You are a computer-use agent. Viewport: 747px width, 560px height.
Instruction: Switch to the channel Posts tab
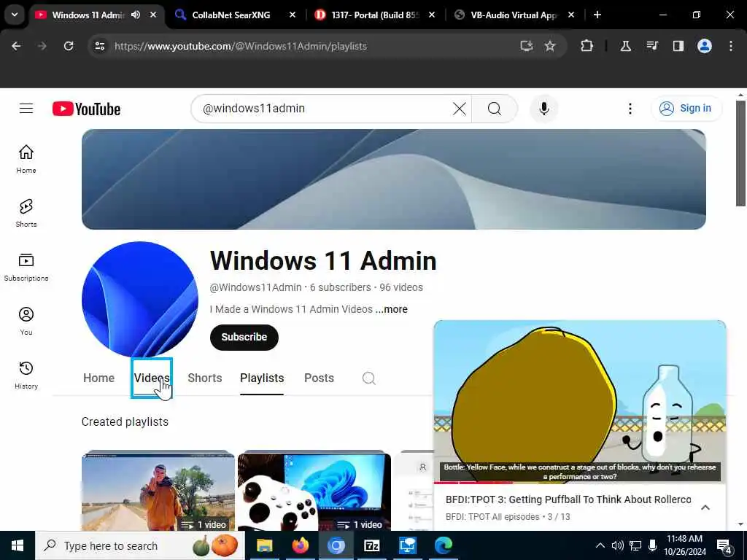(319, 378)
